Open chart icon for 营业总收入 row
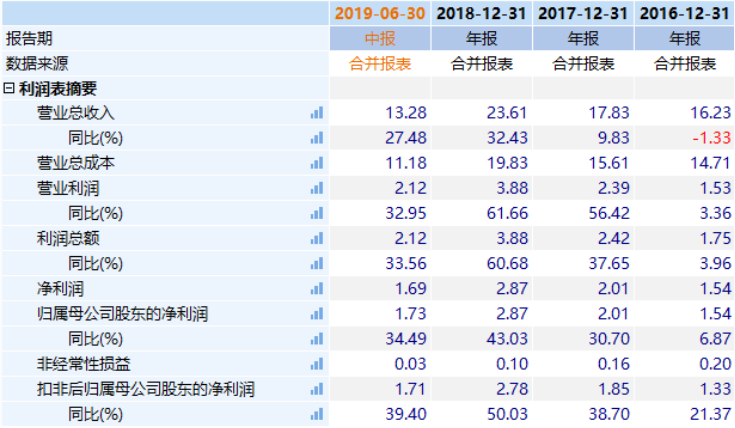Image resolution: width=735 pixels, height=428 pixels. coord(317,113)
